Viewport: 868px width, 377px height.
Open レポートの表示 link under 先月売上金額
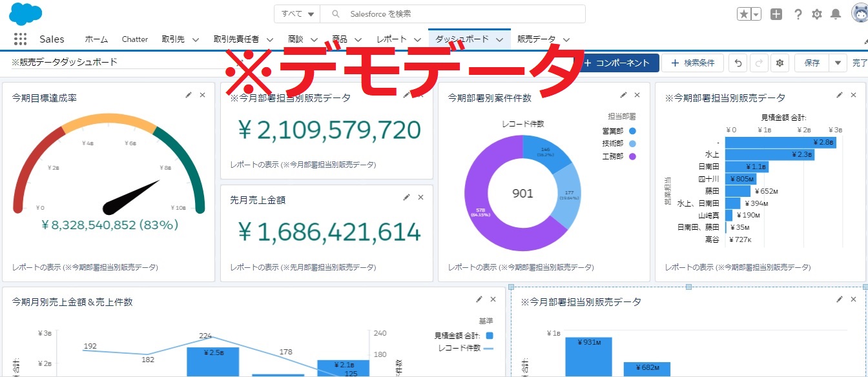tap(303, 267)
